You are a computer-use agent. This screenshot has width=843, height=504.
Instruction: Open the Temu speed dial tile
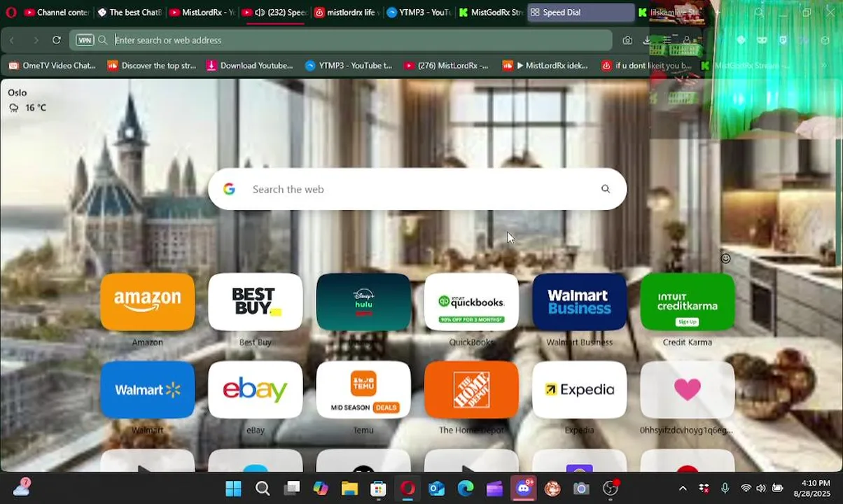[x=363, y=390]
